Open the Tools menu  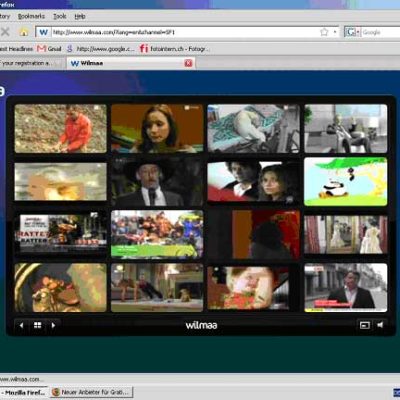[x=60, y=16]
